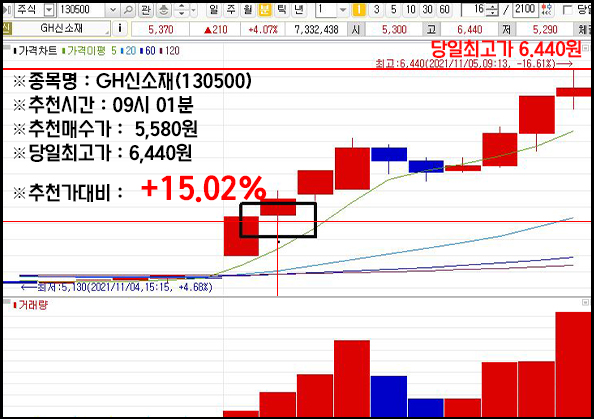This screenshot has width=594, height=419.
Task: Switch to 주 weekly chart tab
Action: tap(231, 9)
